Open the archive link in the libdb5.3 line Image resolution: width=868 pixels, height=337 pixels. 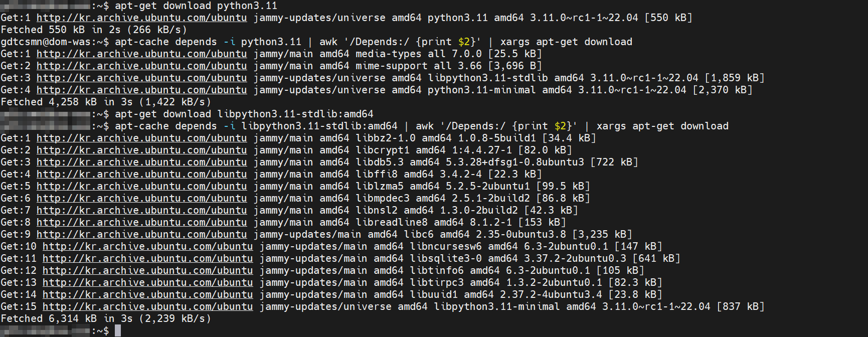[x=142, y=162]
